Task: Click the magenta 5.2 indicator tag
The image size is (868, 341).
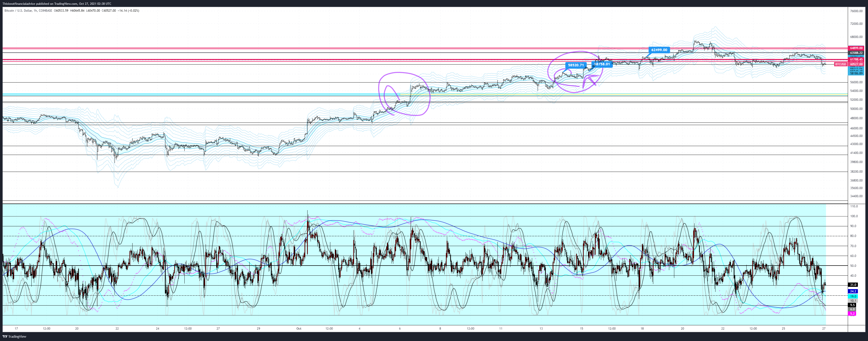Action: coord(852,314)
